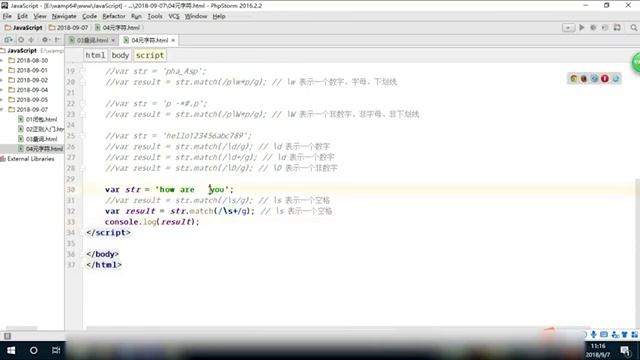Click the run with coverage toolbar icon
640x360 pixels.
(605, 27)
